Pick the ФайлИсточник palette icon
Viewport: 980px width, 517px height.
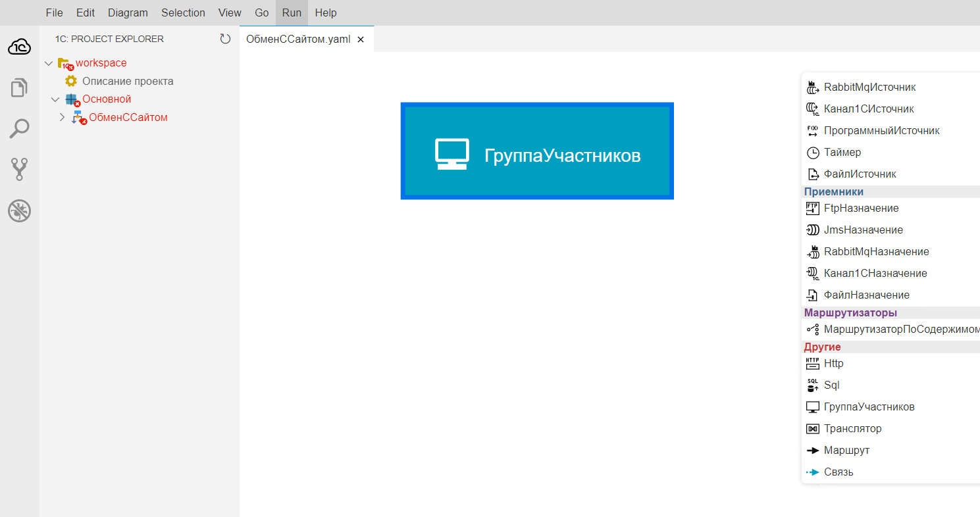coord(813,174)
